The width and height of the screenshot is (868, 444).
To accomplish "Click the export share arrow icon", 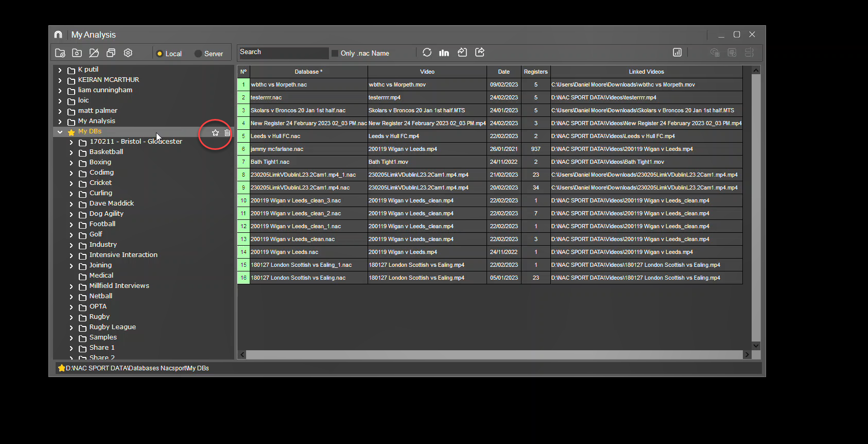I will pos(480,52).
